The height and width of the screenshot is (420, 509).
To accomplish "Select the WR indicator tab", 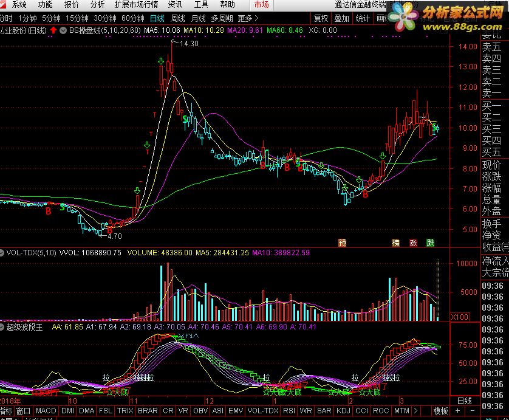I will [x=306, y=411].
